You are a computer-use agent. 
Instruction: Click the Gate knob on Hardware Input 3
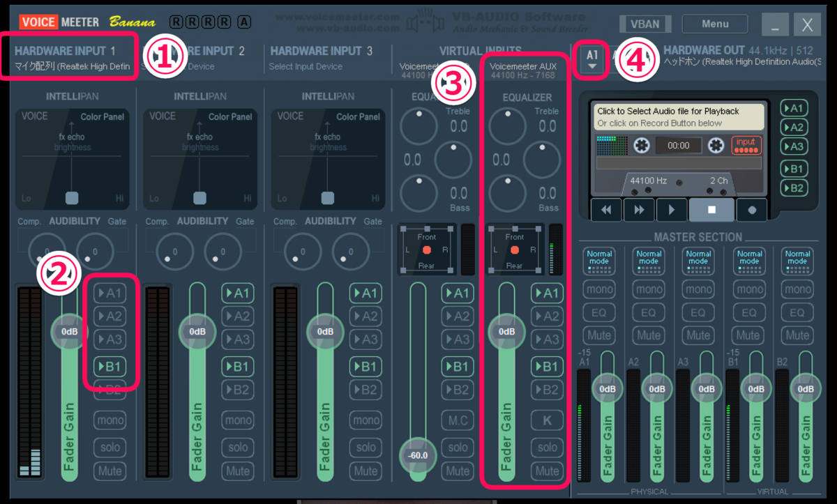[351, 252]
